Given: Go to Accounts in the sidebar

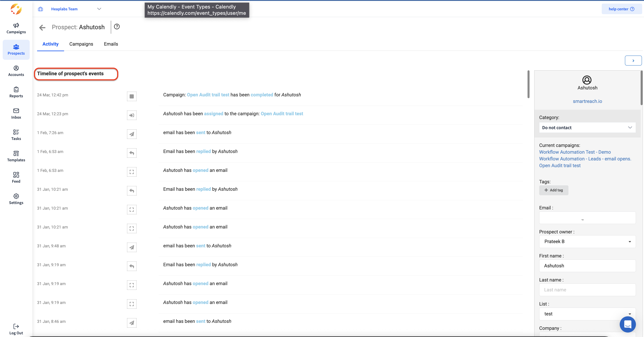Looking at the screenshot, I should click(x=16, y=71).
